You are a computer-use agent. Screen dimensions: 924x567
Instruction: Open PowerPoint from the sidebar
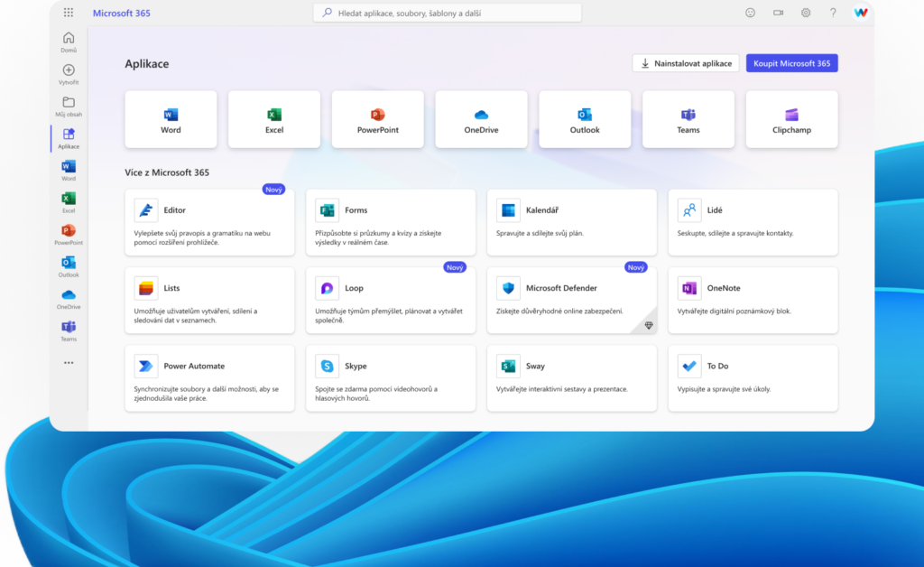point(69,235)
